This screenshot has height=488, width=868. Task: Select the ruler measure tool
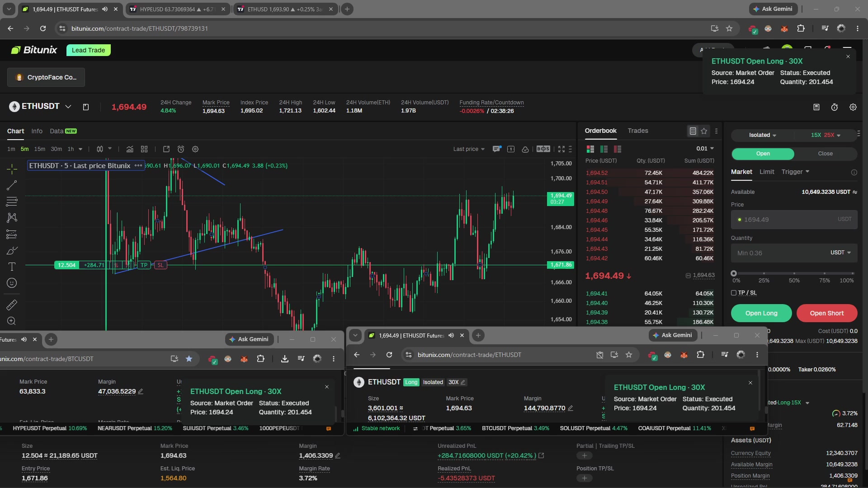pyautogui.click(x=12, y=305)
